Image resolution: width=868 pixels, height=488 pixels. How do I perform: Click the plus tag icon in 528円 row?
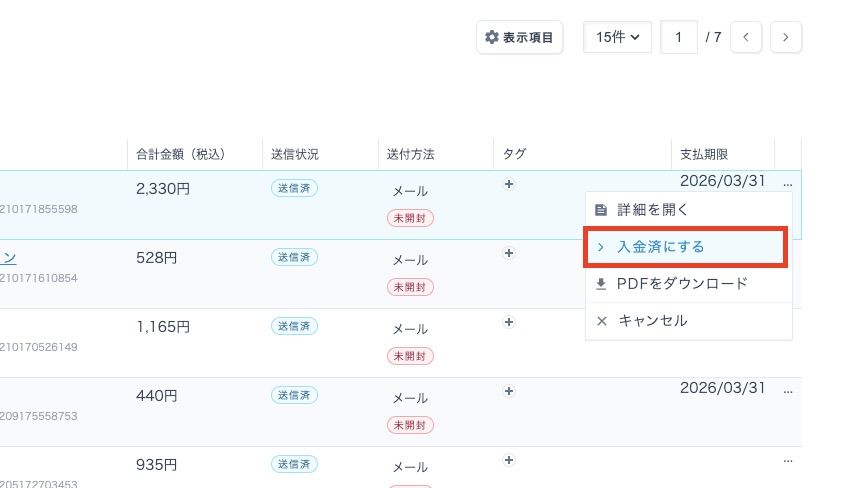click(509, 253)
